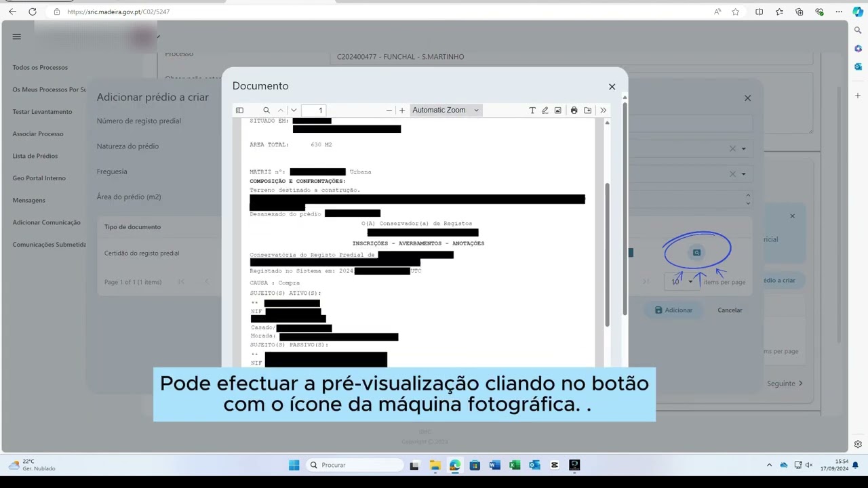
Task: Open browser favorites list icon
Action: pos(779,12)
